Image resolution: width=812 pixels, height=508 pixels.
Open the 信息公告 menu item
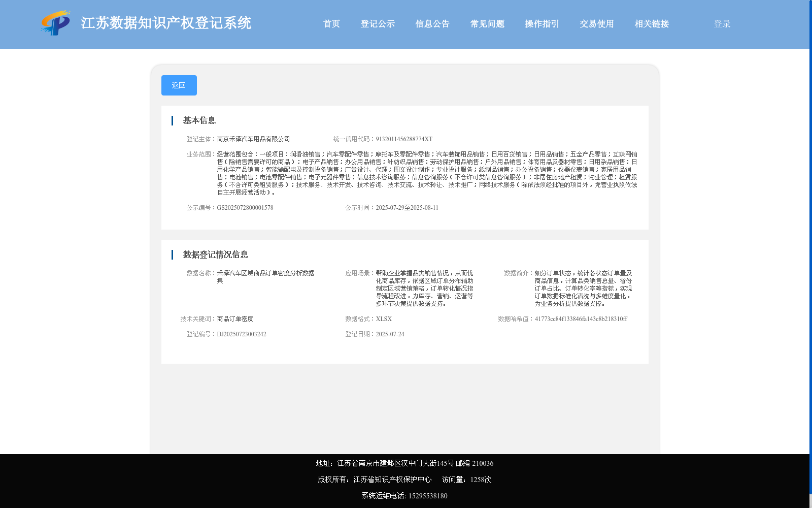click(432, 24)
